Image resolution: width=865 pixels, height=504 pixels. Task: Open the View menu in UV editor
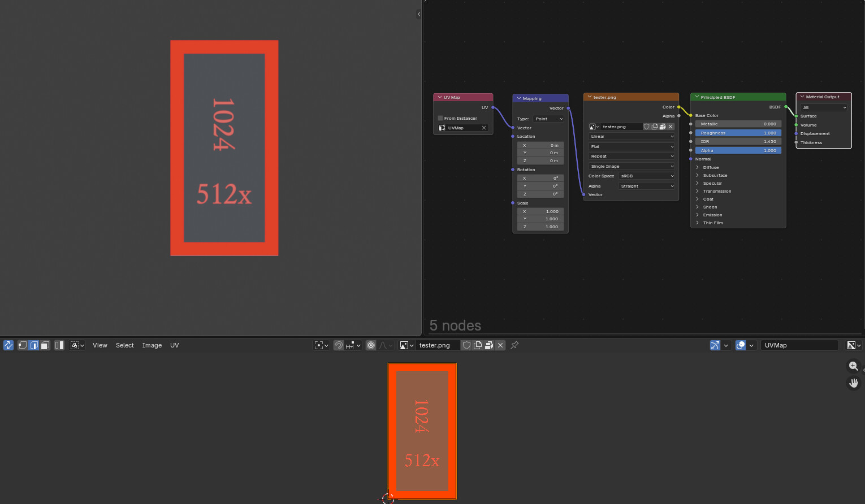(x=100, y=345)
